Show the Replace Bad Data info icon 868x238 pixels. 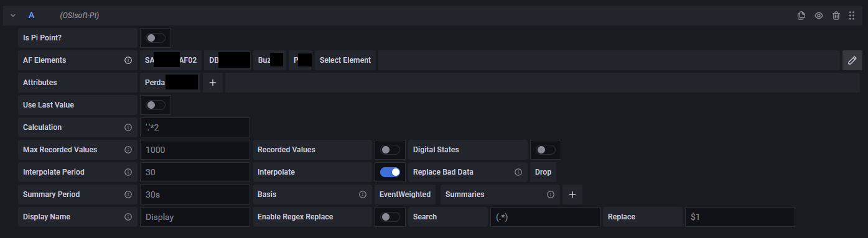coord(518,172)
